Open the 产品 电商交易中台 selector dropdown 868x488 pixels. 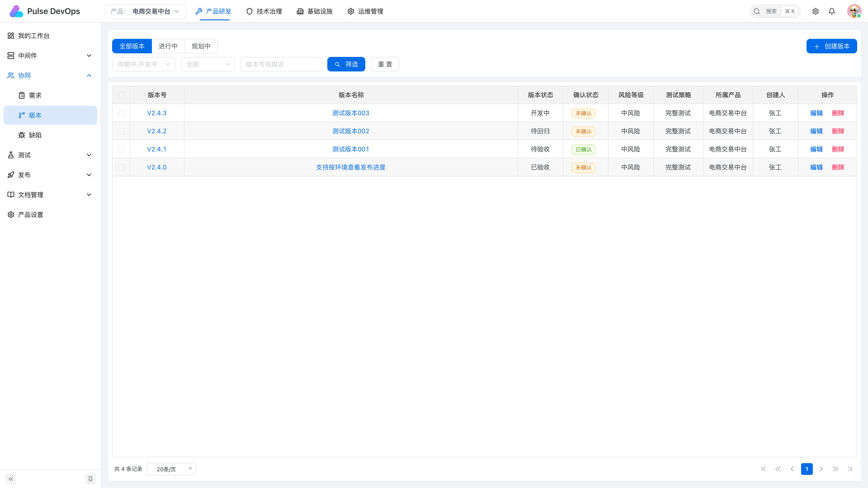pyautogui.click(x=146, y=11)
